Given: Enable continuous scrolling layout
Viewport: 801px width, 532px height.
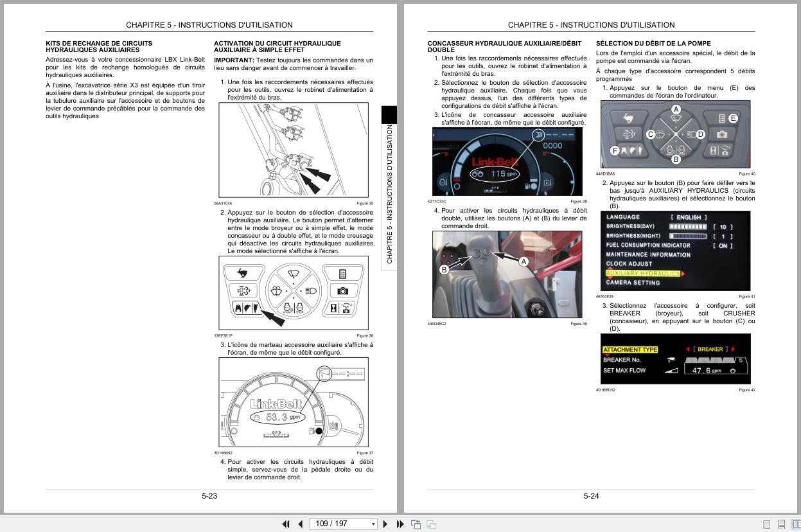Looking at the screenshot, I should 781,524.
